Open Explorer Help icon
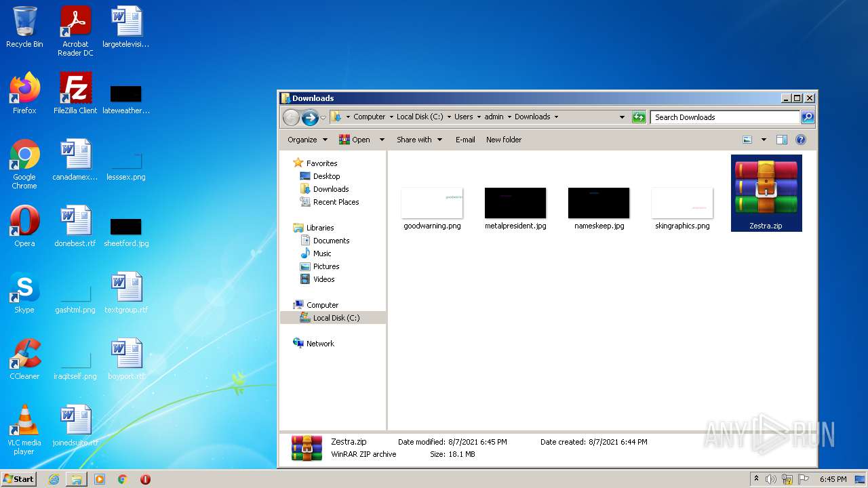 coord(801,140)
